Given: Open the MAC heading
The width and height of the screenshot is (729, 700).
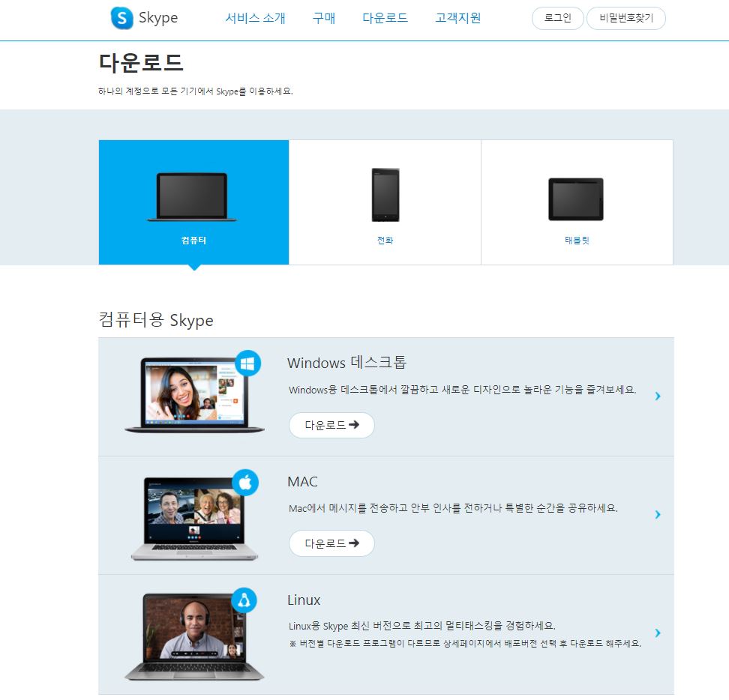Looking at the screenshot, I should pyautogui.click(x=303, y=482).
